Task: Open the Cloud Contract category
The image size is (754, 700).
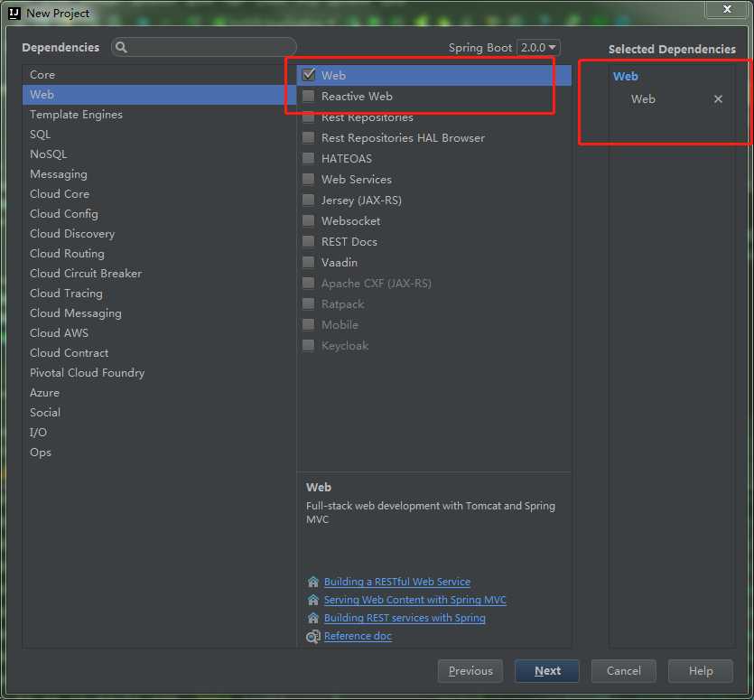Action: (x=159, y=352)
